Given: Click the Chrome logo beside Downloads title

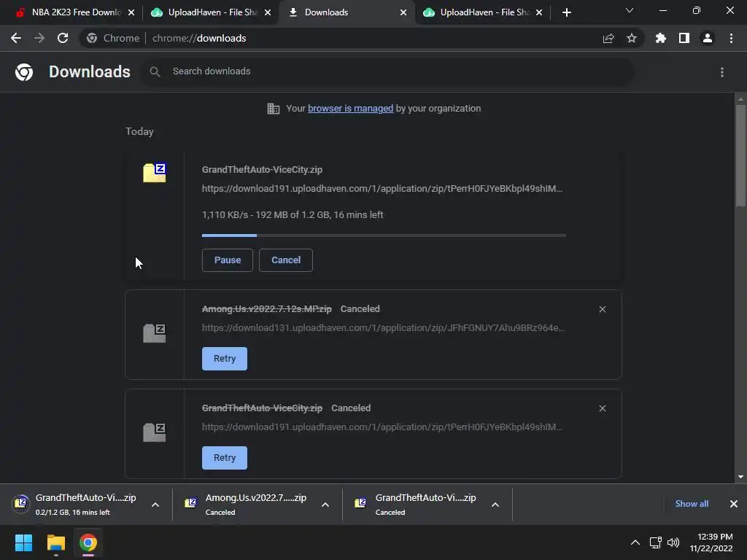Looking at the screenshot, I should click(24, 72).
